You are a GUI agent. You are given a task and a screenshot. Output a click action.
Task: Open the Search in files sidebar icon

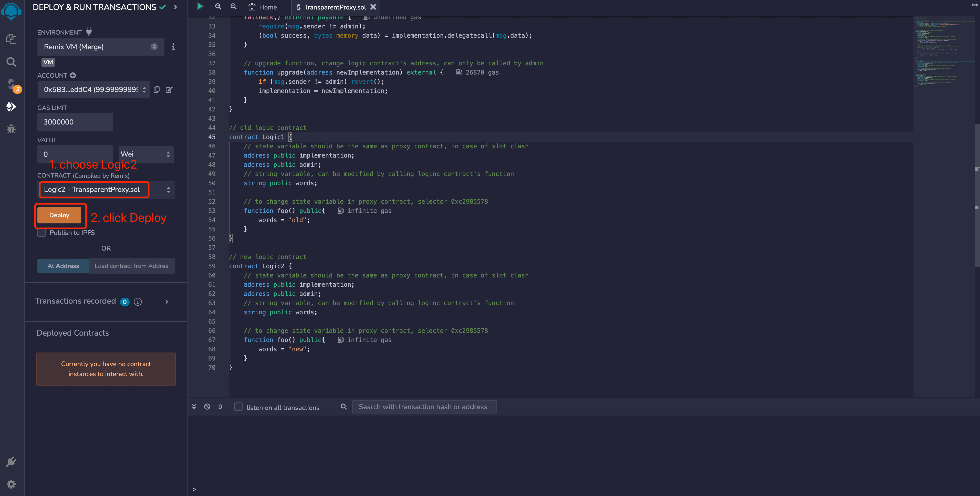pyautogui.click(x=11, y=62)
